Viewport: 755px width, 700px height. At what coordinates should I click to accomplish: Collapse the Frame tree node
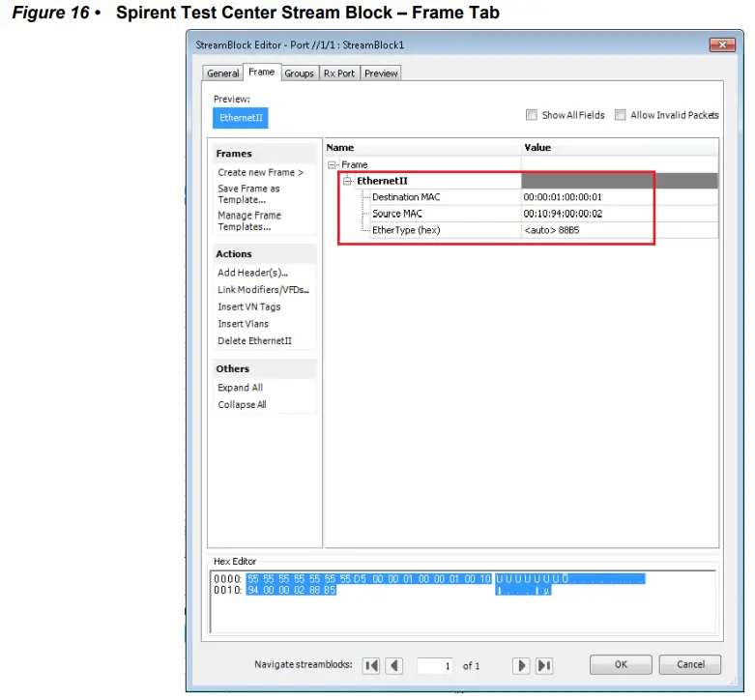332,164
